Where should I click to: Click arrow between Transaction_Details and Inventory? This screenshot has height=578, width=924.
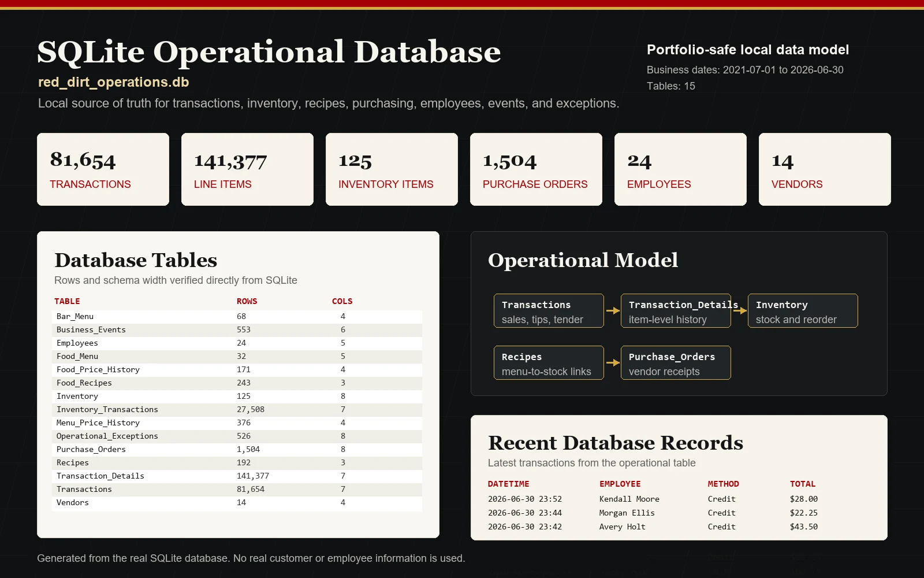tap(740, 311)
